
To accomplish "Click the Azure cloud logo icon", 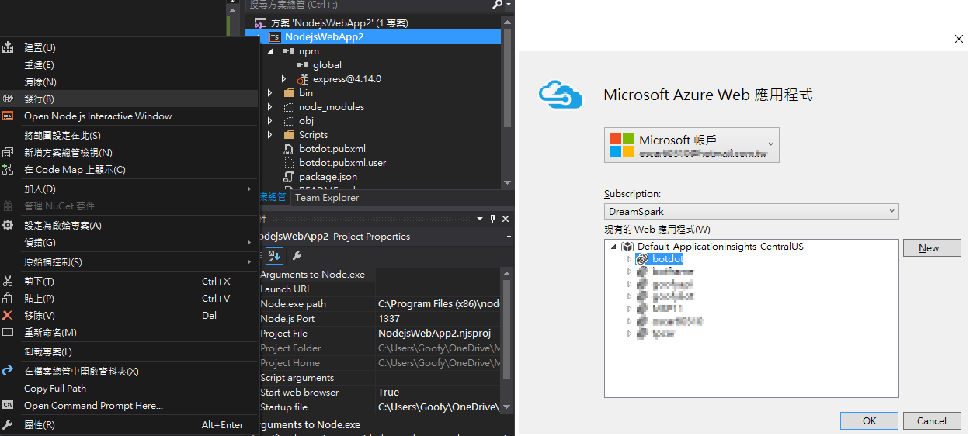I will tap(561, 95).
